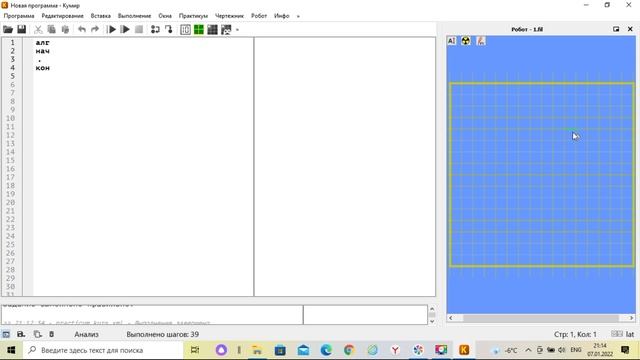The width and height of the screenshot is (640, 360).
Task: Redo the last undone edit
Action: click(95, 29)
